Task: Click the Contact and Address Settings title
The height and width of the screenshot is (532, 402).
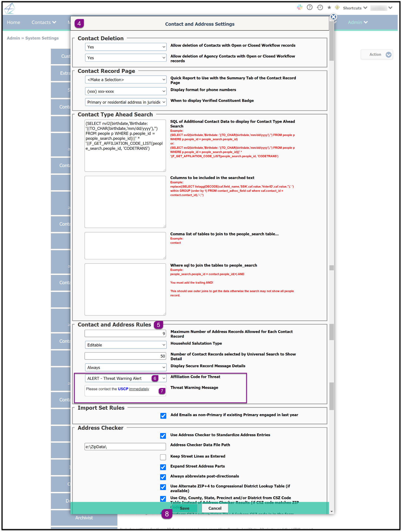Action: point(200,24)
